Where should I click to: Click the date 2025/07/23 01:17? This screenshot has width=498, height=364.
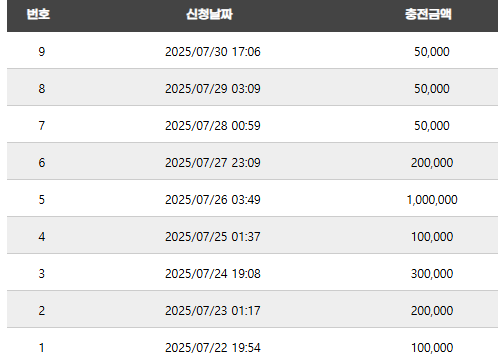pyautogui.click(x=213, y=311)
